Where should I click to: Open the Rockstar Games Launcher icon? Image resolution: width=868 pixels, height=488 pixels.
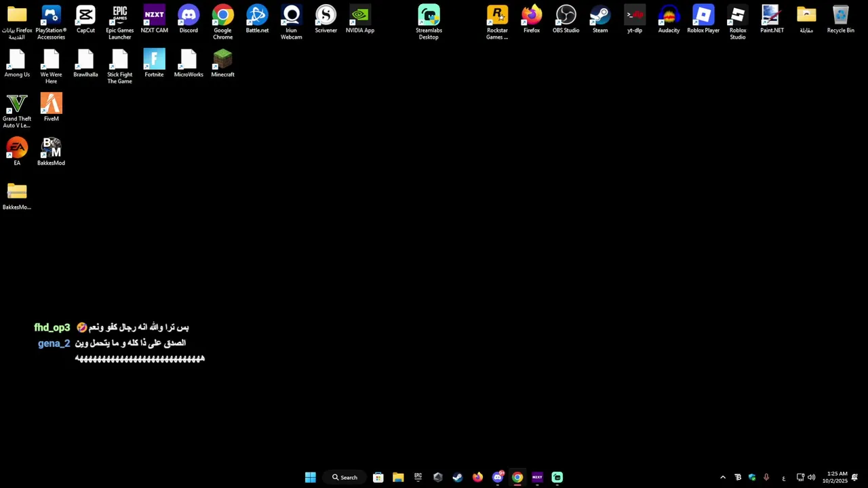coord(497,22)
